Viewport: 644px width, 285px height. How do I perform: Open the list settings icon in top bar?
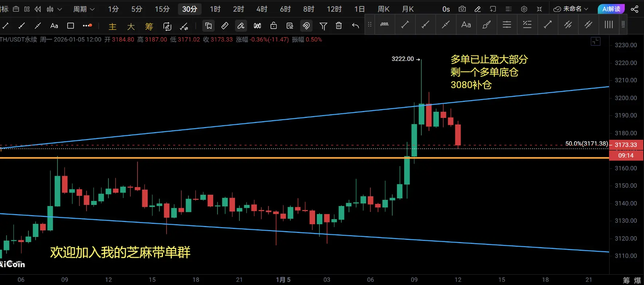[x=509, y=9]
